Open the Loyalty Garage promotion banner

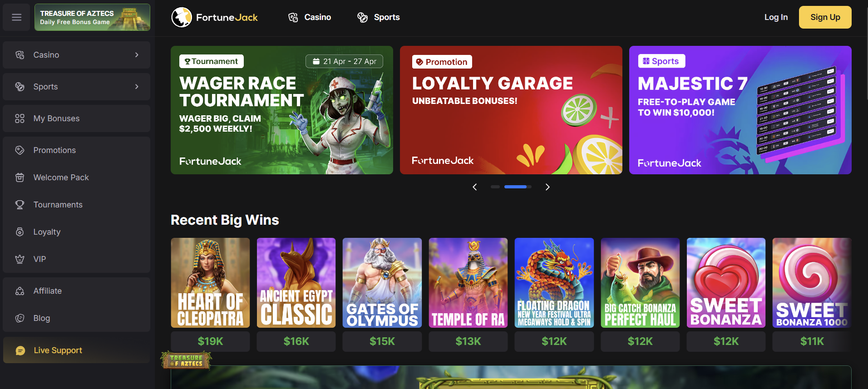[x=511, y=110]
